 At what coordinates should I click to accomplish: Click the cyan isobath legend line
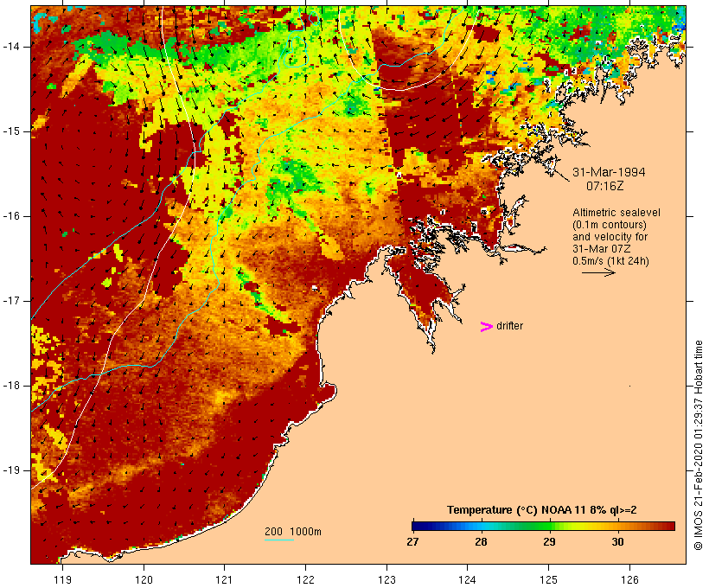point(279,540)
